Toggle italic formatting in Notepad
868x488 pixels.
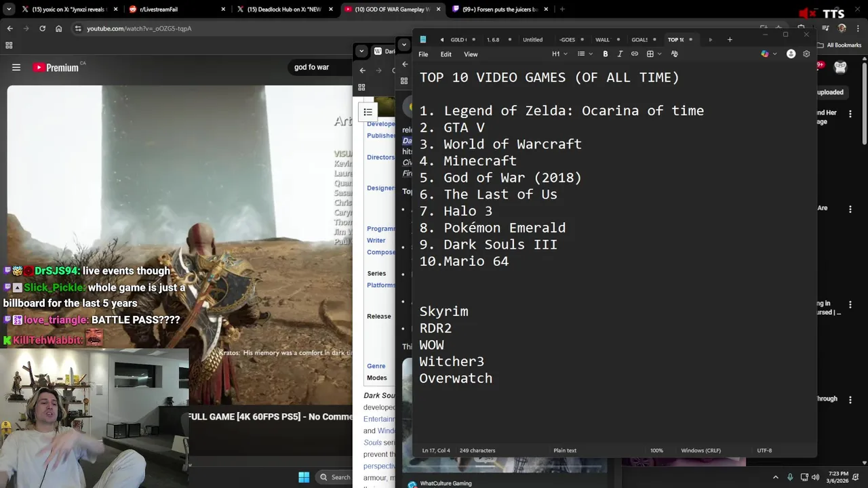point(620,54)
